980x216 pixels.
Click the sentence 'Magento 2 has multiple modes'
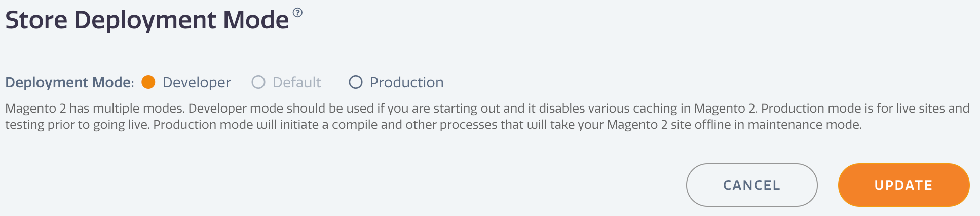[x=94, y=109]
